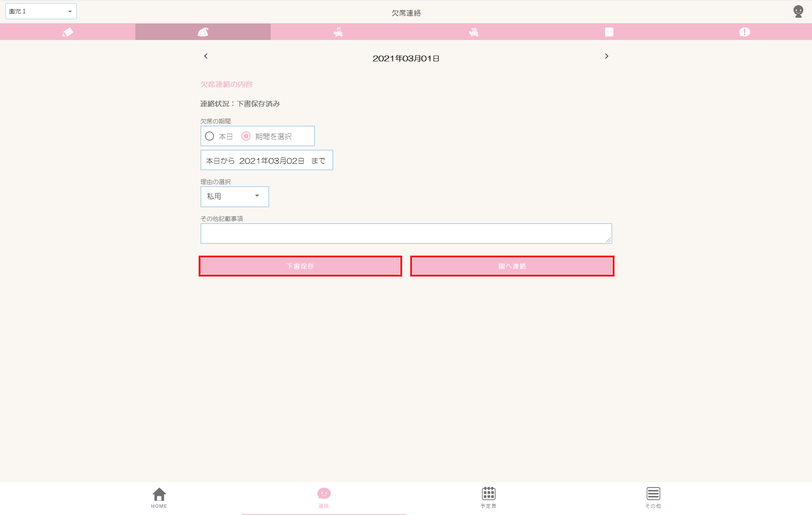This screenshot has width=812, height=515.
Task: Go to the previous day arrow
Action: tap(206, 56)
